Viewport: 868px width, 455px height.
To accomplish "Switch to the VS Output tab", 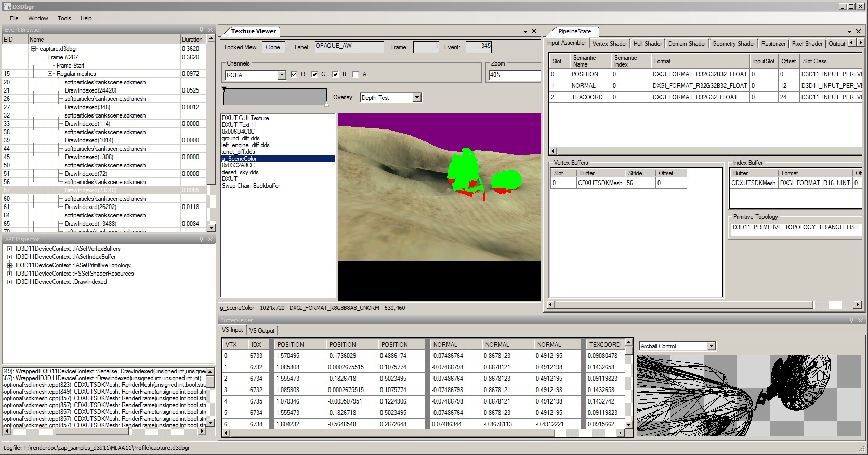I will coord(262,331).
